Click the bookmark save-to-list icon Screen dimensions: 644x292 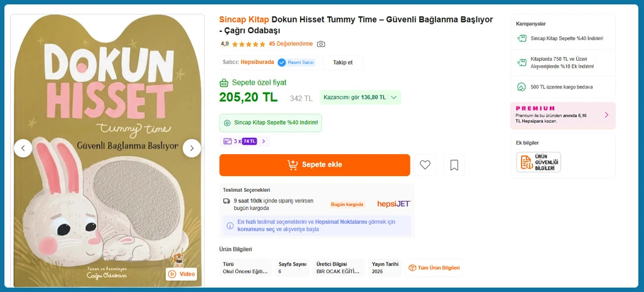coord(454,165)
